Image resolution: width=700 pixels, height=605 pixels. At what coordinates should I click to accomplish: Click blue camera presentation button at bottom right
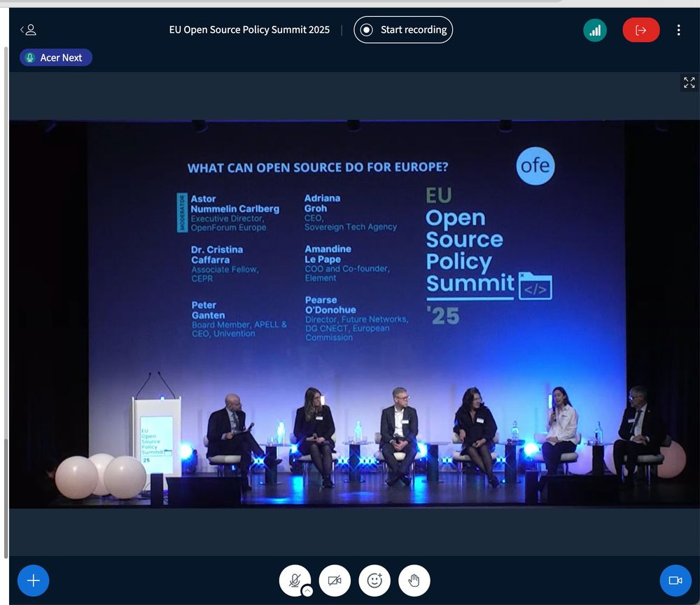[675, 580]
